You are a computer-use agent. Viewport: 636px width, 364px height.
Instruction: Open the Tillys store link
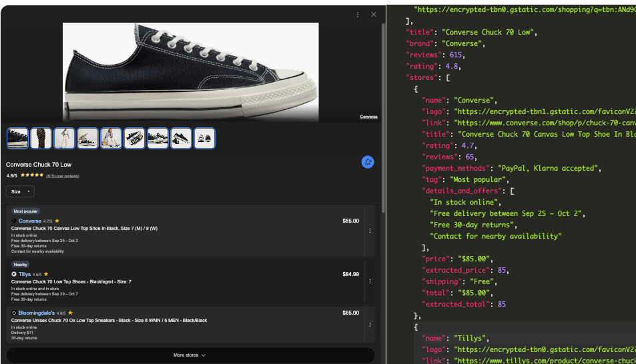(x=25, y=274)
